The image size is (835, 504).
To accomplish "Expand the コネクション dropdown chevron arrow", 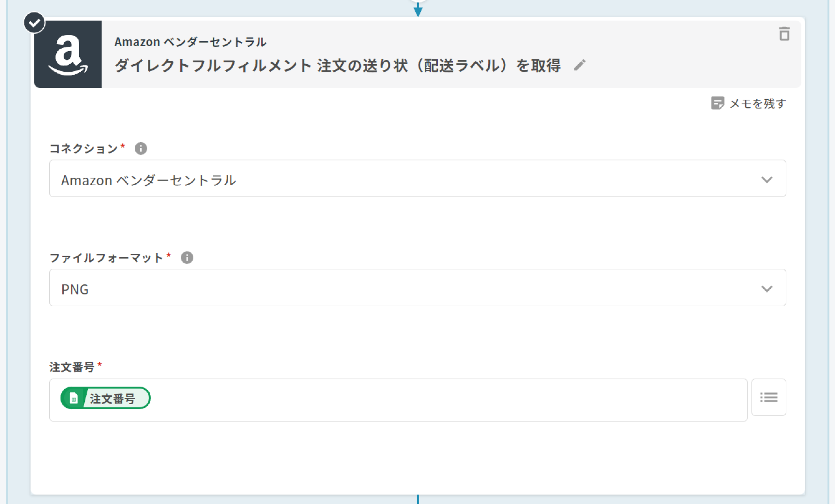I will coord(767,179).
